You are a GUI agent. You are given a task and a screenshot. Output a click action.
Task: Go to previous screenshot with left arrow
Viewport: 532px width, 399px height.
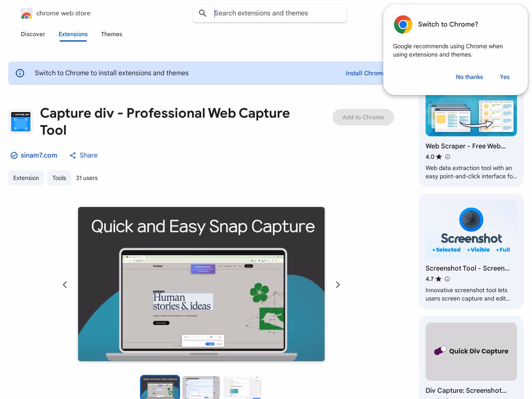[x=65, y=285]
